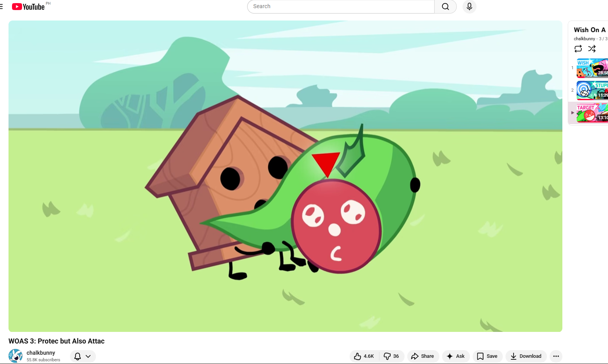The height and width of the screenshot is (364, 608).
Task: Play playlist video 2 thumbnail with 11:29 duration
Action: (592, 91)
